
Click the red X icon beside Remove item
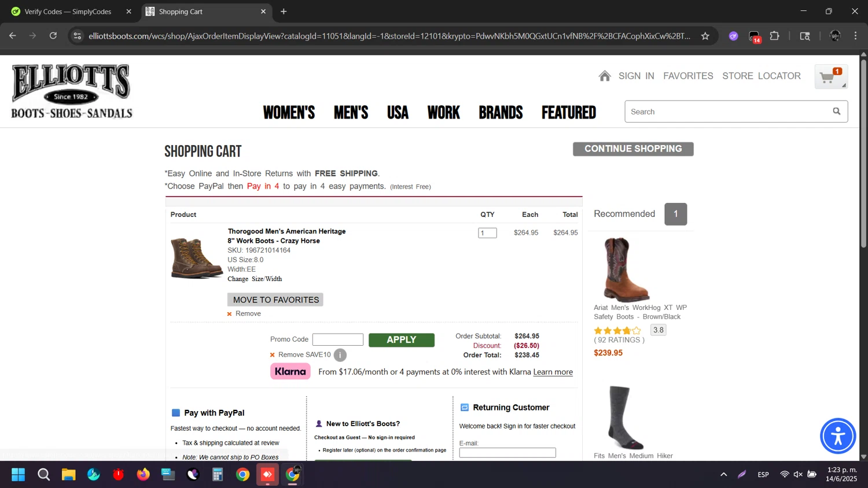[229, 314]
